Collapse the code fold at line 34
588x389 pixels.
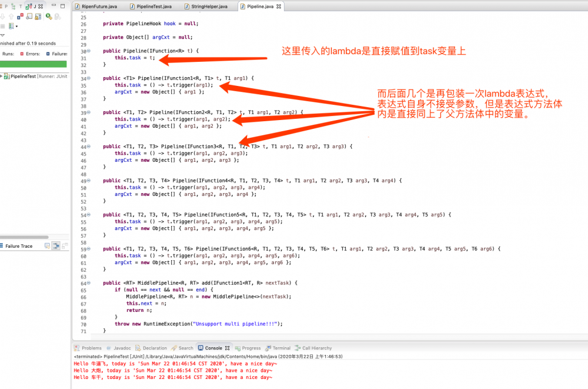tap(89, 78)
